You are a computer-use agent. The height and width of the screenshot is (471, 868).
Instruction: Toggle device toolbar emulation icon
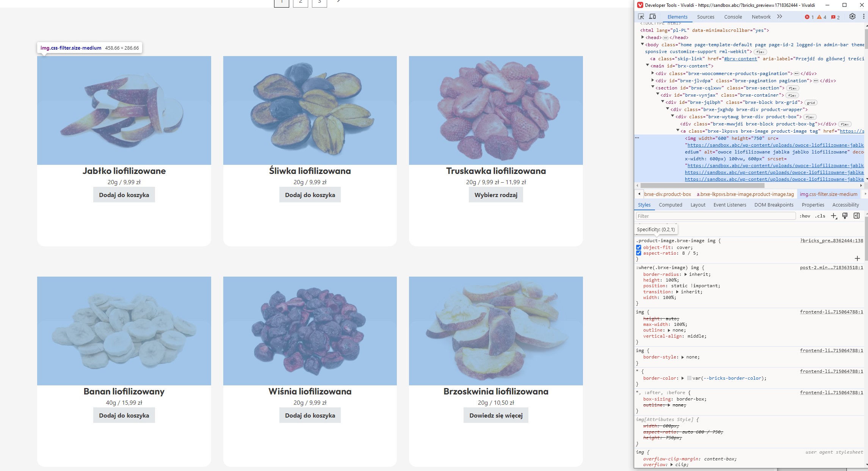(x=652, y=17)
